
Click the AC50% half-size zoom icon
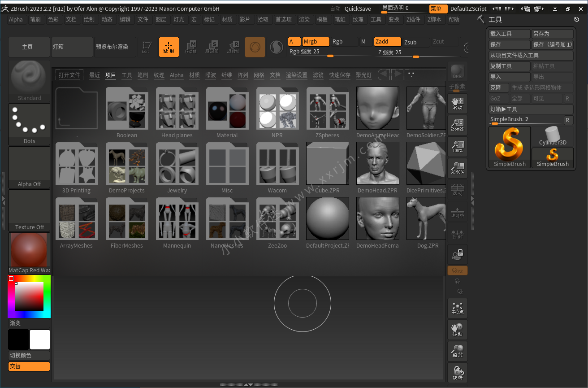point(457,168)
